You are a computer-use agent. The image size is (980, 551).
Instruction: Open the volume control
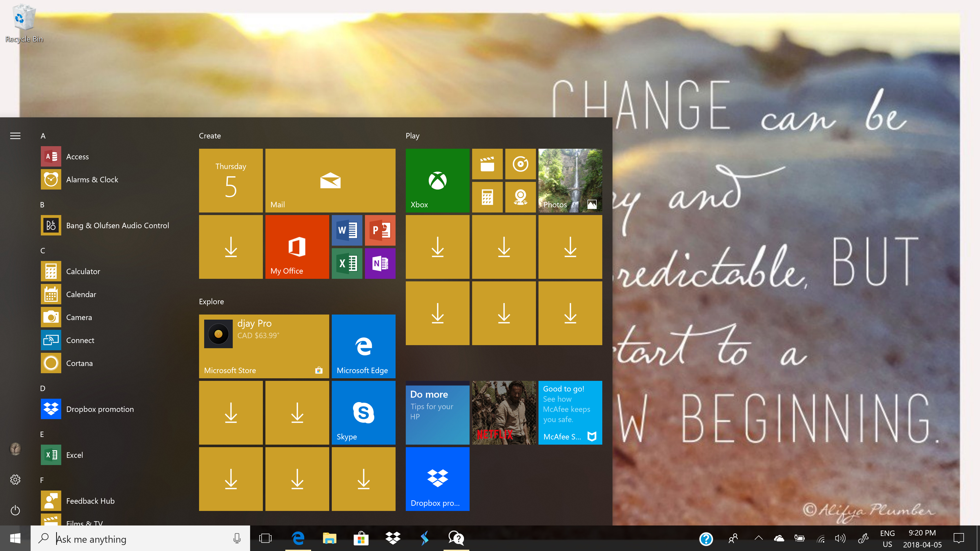point(840,539)
